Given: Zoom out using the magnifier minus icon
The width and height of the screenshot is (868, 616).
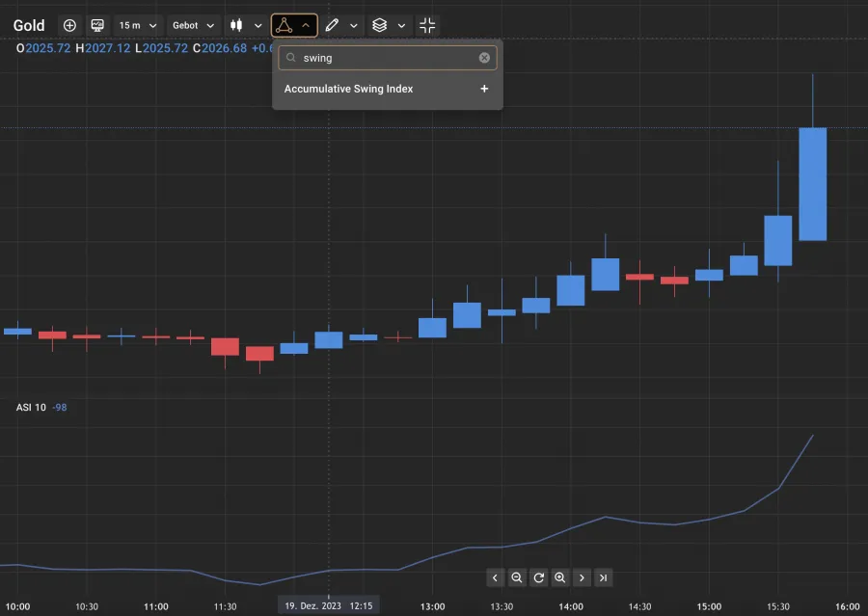Looking at the screenshot, I should click(517, 577).
